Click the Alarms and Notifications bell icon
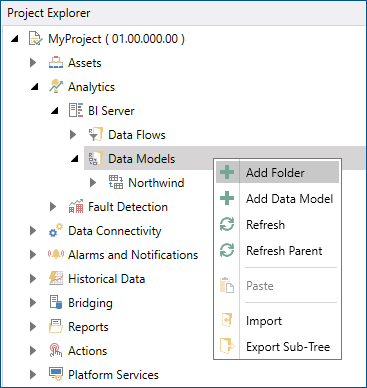The height and width of the screenshot is (388, 367). pyautogui.click(x=56, y=254)
